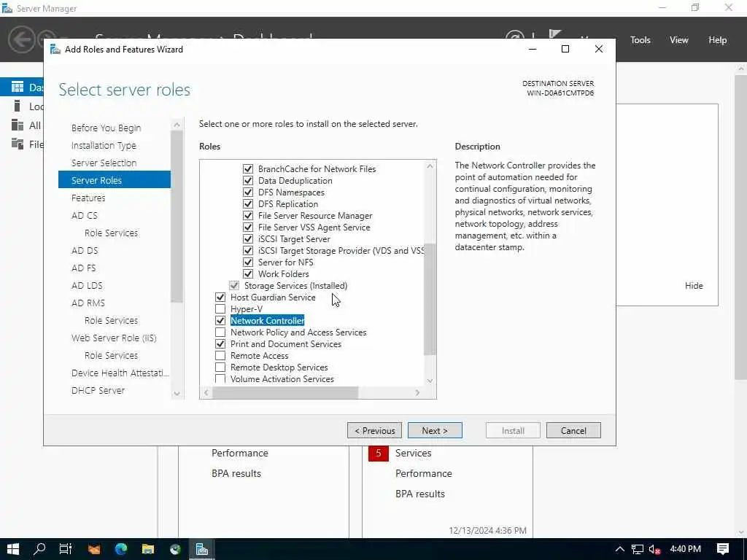Click the Next button
This screenshot has height=560, width=747.
point(435,430)
